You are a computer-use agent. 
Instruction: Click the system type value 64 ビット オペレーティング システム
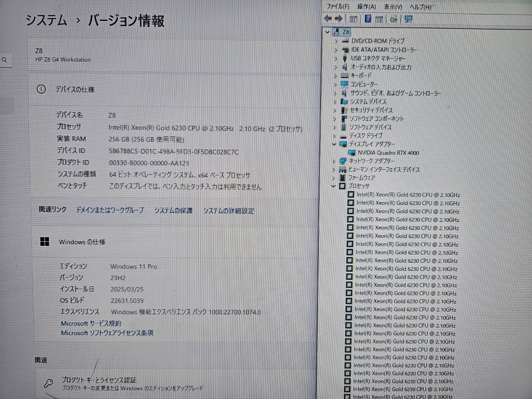click(180, 175)
